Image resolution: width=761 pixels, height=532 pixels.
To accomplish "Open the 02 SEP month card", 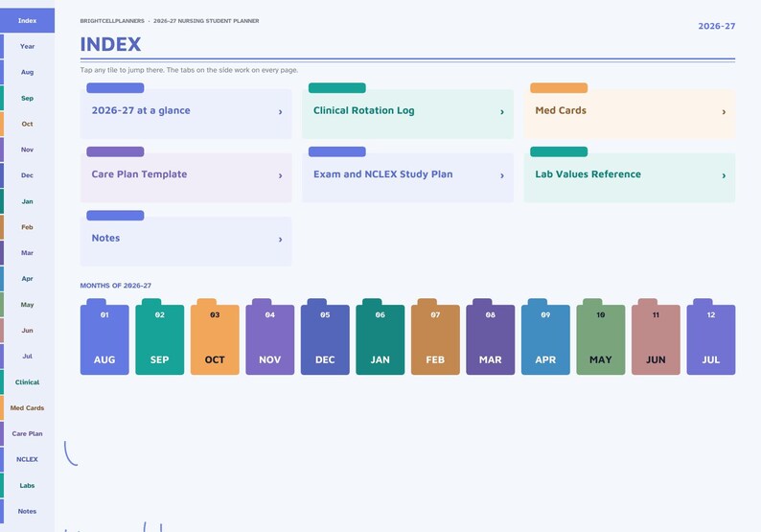I will pos(160,338).
